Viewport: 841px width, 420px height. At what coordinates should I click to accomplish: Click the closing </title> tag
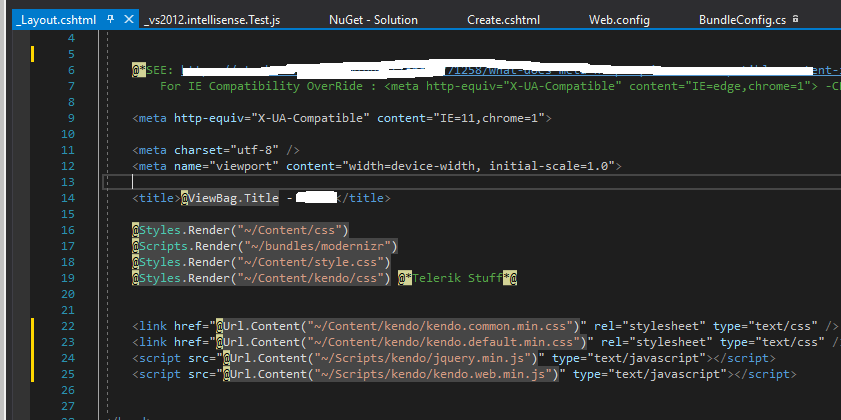(x=366, y=198)
